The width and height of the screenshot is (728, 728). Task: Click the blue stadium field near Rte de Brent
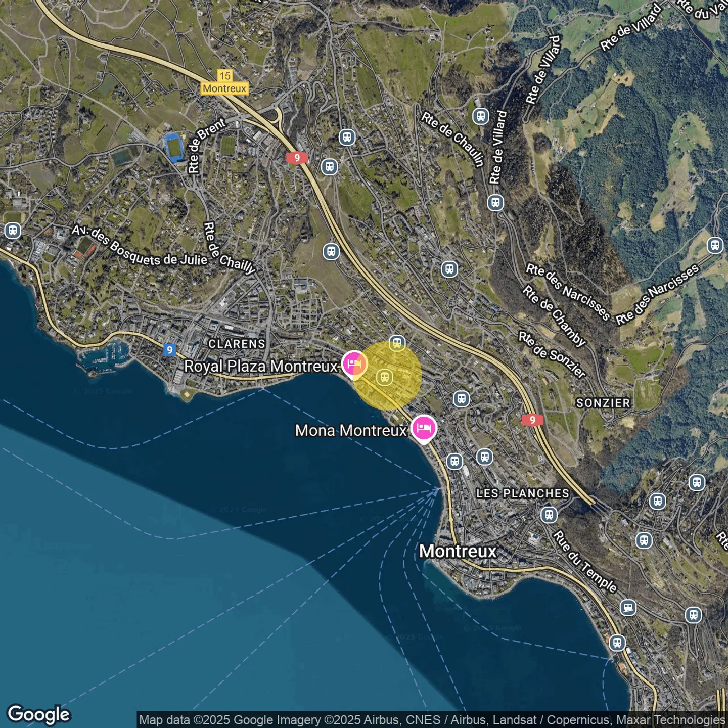click(175, 147)
